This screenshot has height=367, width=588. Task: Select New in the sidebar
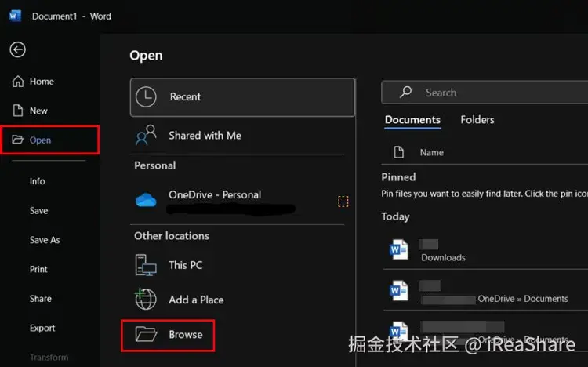point(38,111)
